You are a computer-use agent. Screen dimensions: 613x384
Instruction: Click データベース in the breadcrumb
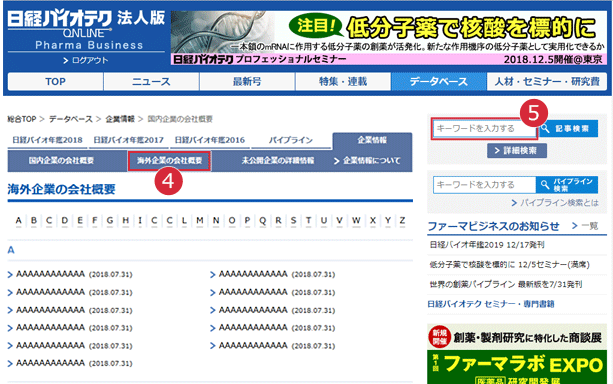click(x=71, y=119)
